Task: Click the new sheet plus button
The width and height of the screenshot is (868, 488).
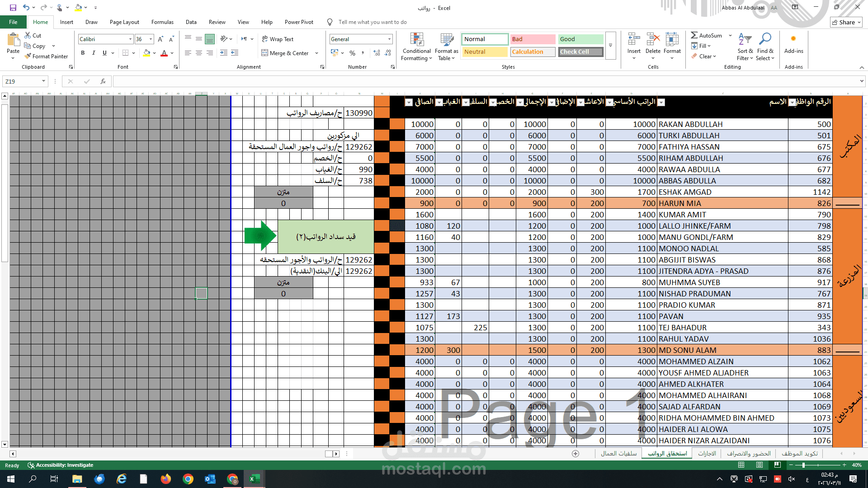Action: click(x=576, y=454)
